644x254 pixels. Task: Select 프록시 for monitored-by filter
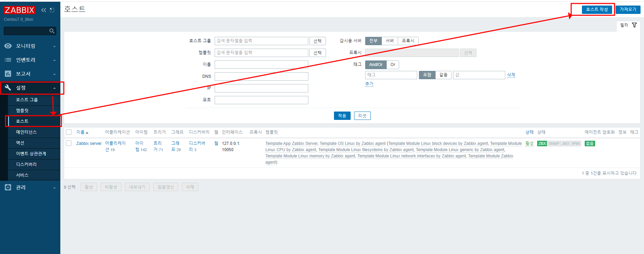[x=408, y=41]
